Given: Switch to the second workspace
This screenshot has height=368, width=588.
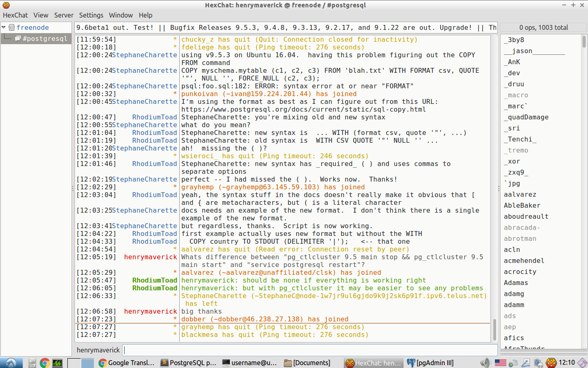Looking at the screenshot, I should (87, 363).
